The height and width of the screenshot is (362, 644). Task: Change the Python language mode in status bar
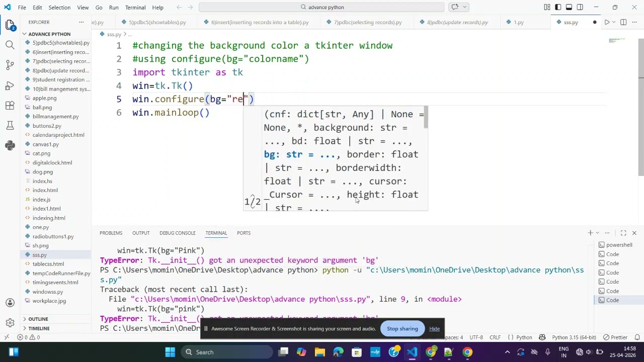pos(524,337)
